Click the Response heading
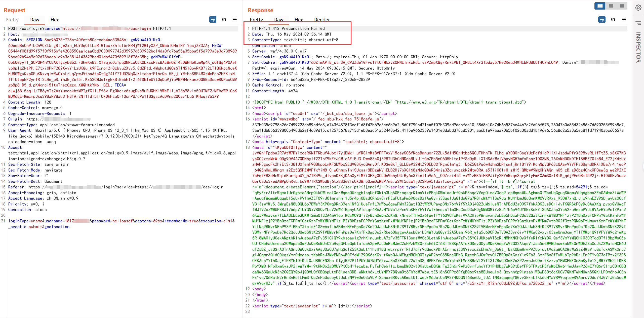Image resolution: width=644 pixels, height=318 pixels. pos(260,10)
